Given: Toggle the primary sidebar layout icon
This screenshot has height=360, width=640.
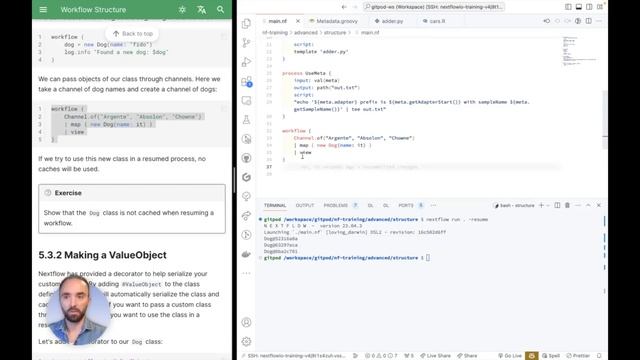Looking at the screenshot, I should tap(568, 7).
